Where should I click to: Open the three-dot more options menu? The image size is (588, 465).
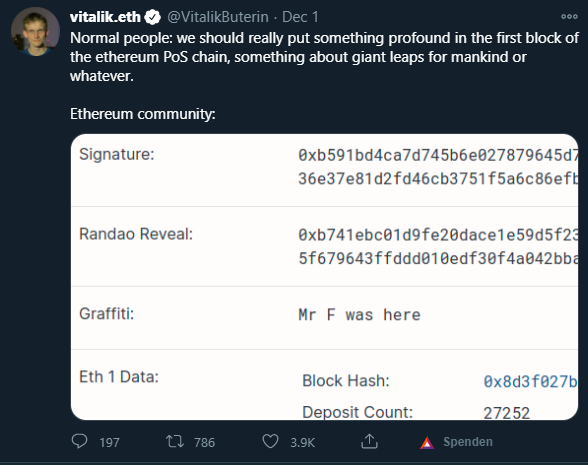(569, 16)
